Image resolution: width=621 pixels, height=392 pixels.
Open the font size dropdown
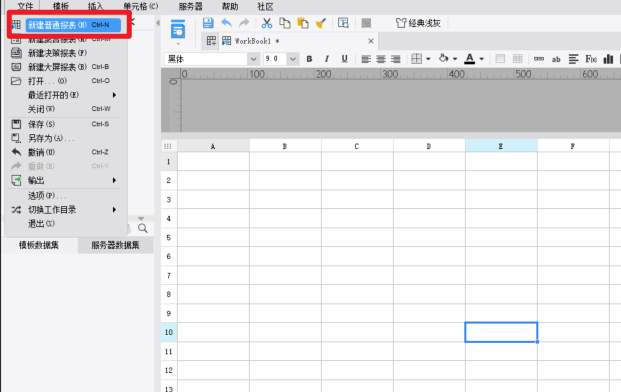coord(293,59)
